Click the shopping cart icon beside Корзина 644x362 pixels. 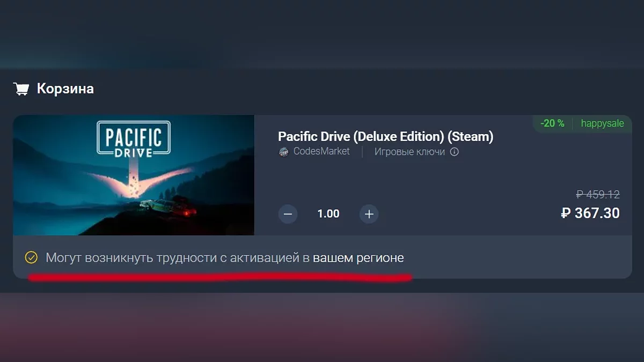(x=21, y=89)
